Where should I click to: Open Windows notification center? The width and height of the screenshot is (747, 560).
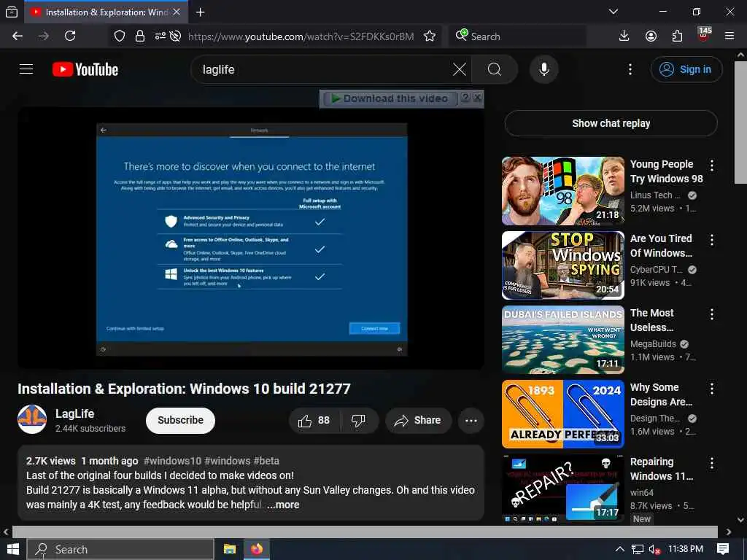(723, 550)
